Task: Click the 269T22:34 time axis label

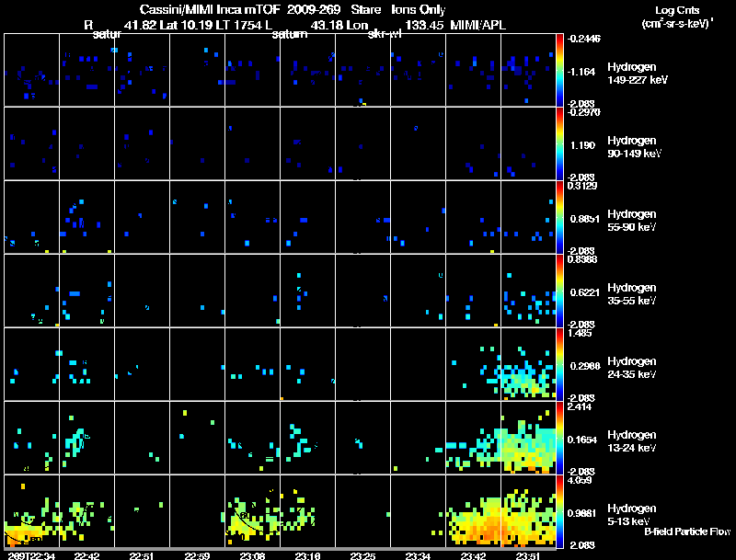Action: 31,555
